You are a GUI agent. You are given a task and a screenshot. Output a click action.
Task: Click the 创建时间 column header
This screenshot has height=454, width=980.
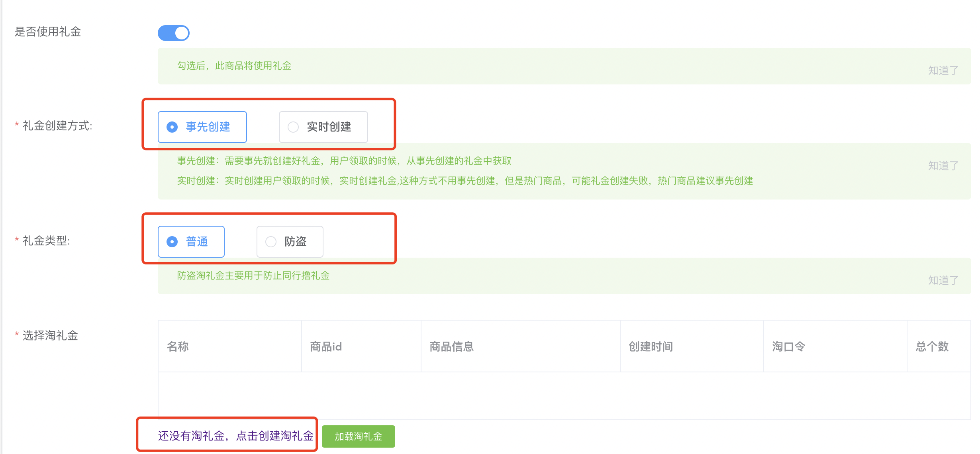click(x=651, y=346)
